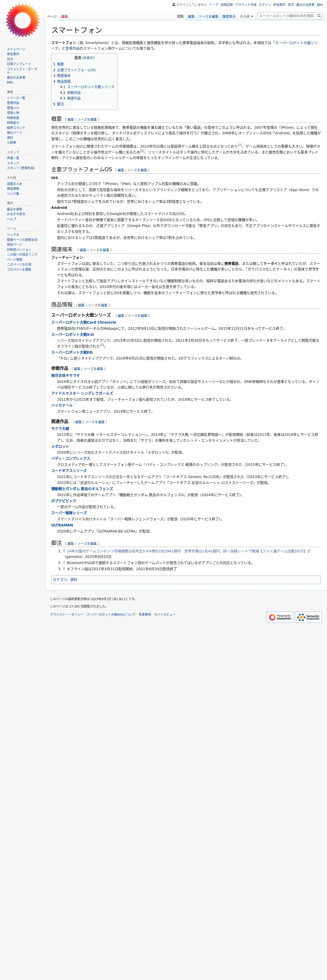Open プライバシー・ポリシー in the footer
Screen dimensions: 327x980
tap(67, 614)
